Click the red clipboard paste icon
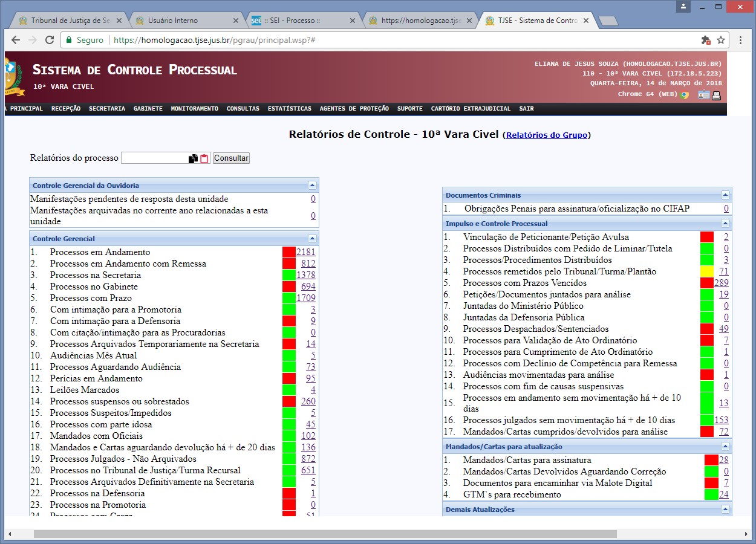Screen dimensions: 756x544 click(204, 158)
